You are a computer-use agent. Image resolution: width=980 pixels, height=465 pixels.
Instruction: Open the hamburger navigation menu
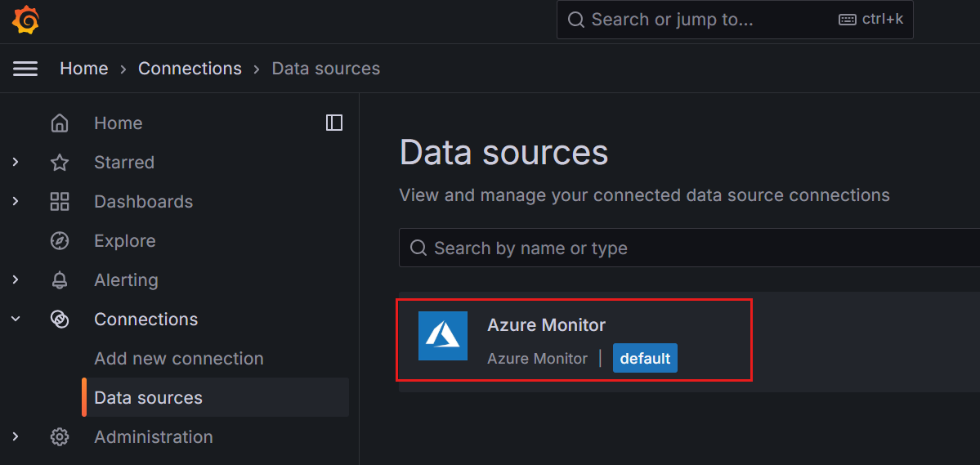25,68
